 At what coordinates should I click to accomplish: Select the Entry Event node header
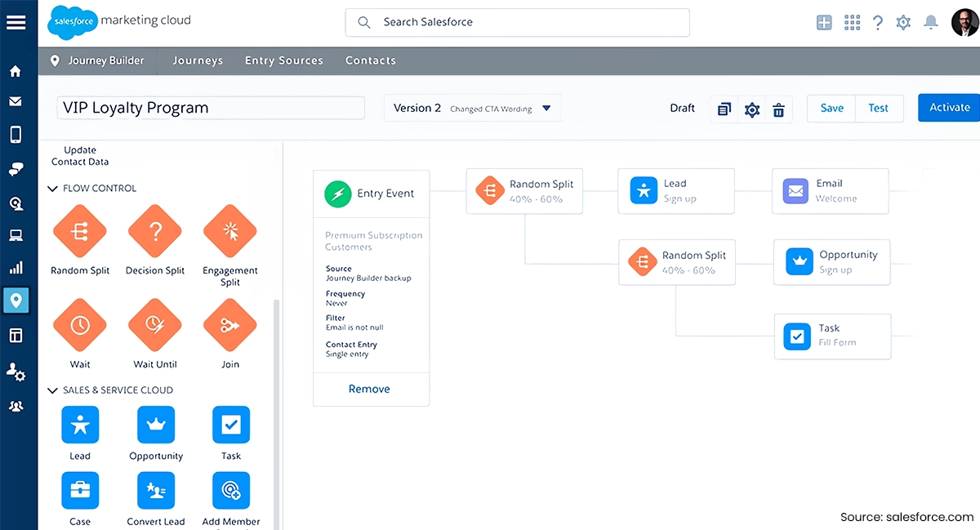pos(371,194)
